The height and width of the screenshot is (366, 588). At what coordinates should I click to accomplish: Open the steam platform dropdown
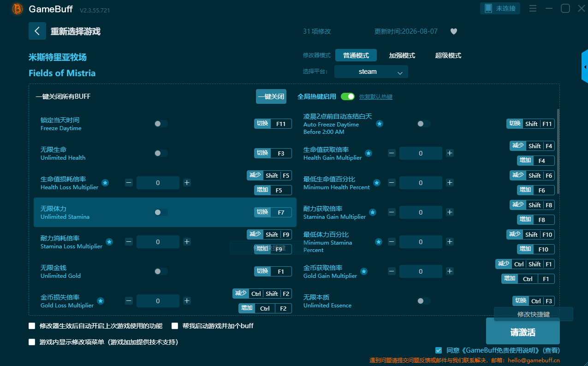tap(371, 72)
